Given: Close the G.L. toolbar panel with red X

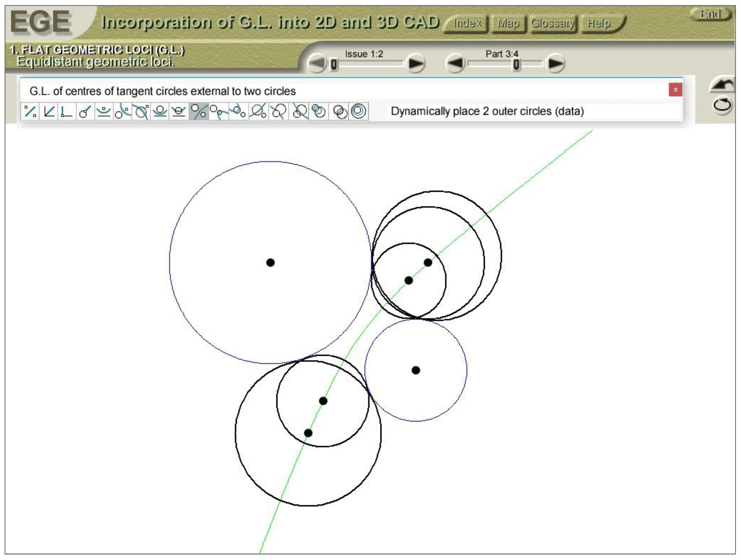Looking at the screenshot, I should point(675,90).
